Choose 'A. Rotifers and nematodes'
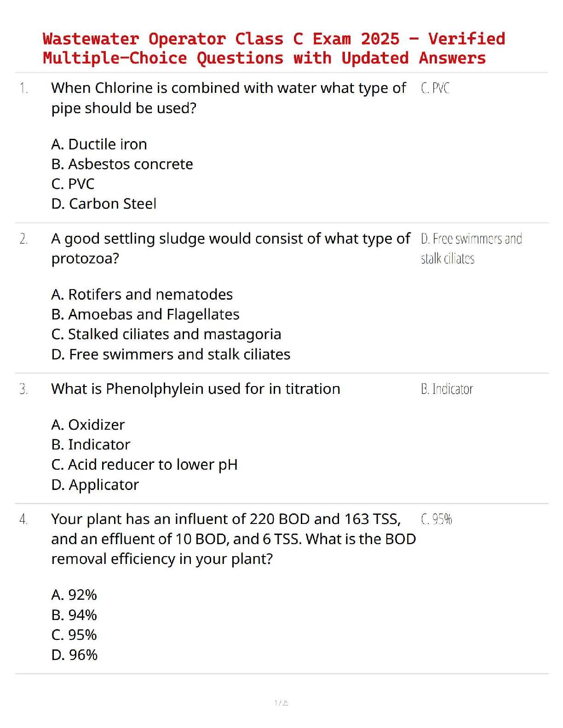This screenshot has height=728, width=563. (142, 294)
